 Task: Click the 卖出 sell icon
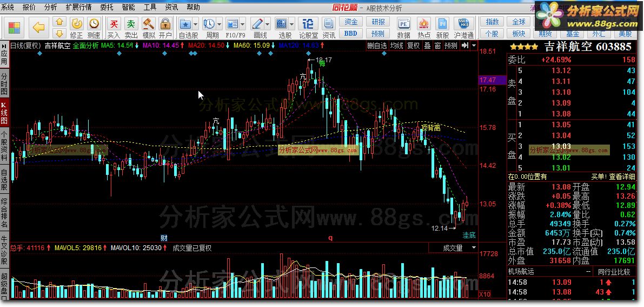(x=131, y=23)
